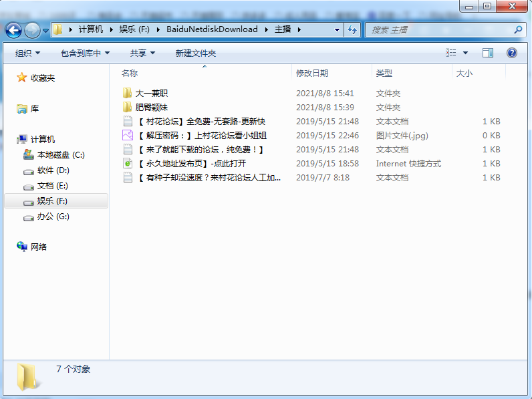
Task: Open 网络 in the navigation pane
Action: [39, 247]
